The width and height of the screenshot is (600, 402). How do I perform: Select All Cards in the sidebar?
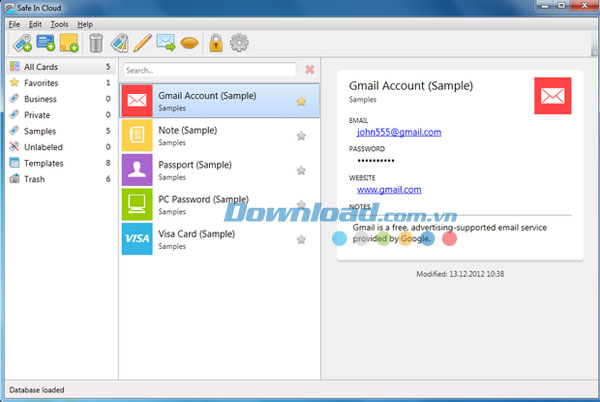[60, 67]
